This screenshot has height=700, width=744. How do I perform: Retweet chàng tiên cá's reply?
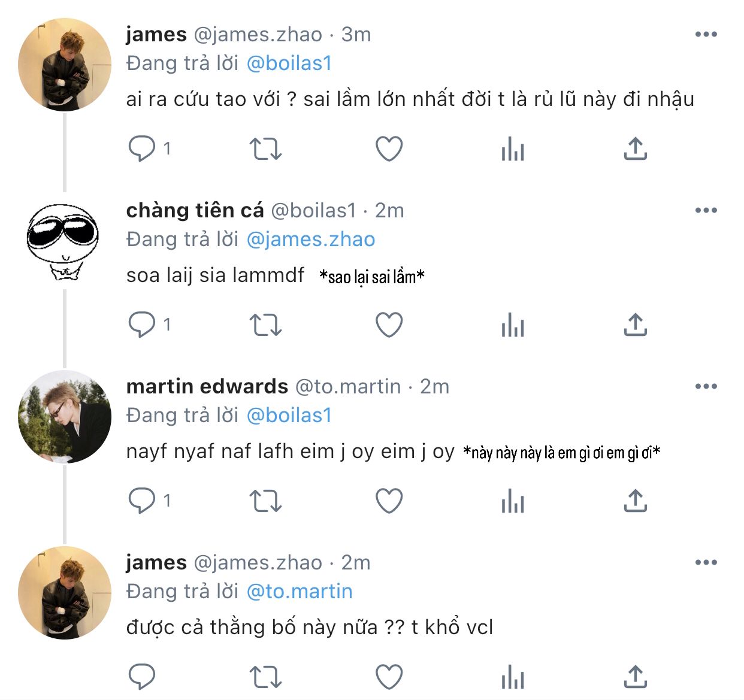265,325
